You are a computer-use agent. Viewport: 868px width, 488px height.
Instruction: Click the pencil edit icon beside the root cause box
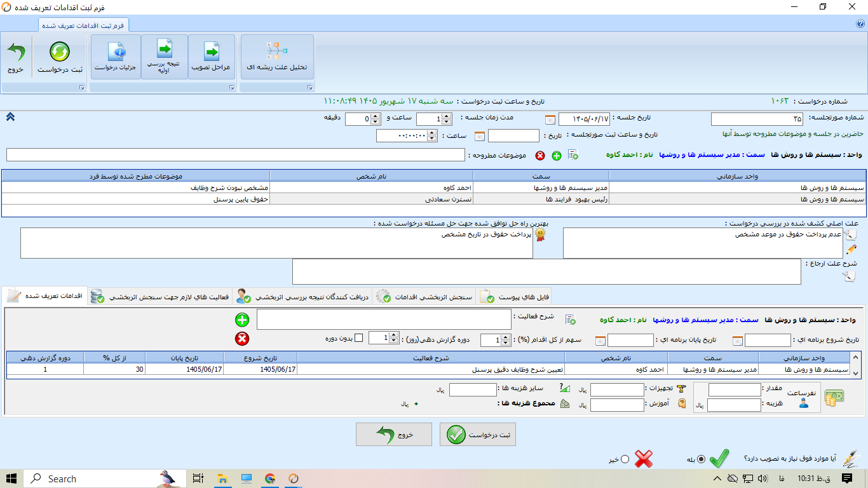(x=851, y=250)
